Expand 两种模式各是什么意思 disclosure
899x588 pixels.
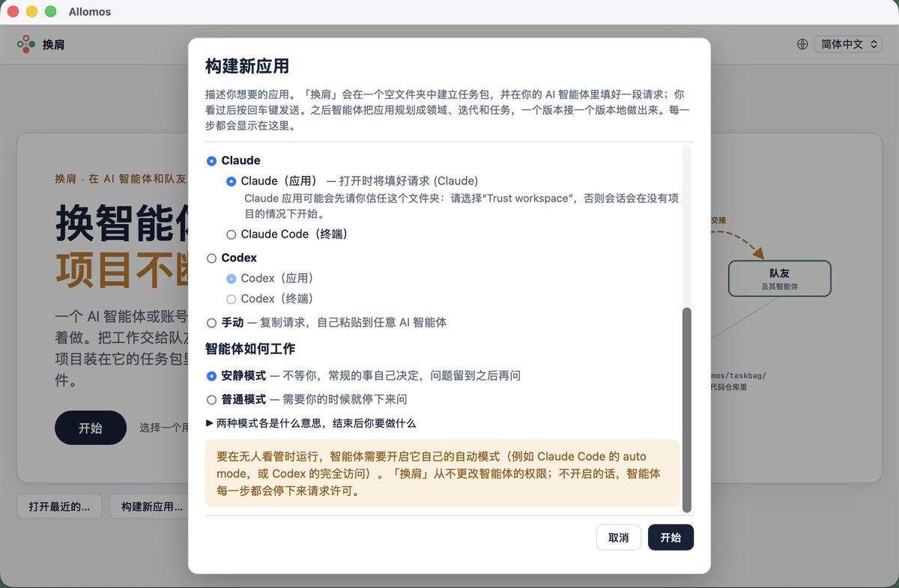click(311, 423)
